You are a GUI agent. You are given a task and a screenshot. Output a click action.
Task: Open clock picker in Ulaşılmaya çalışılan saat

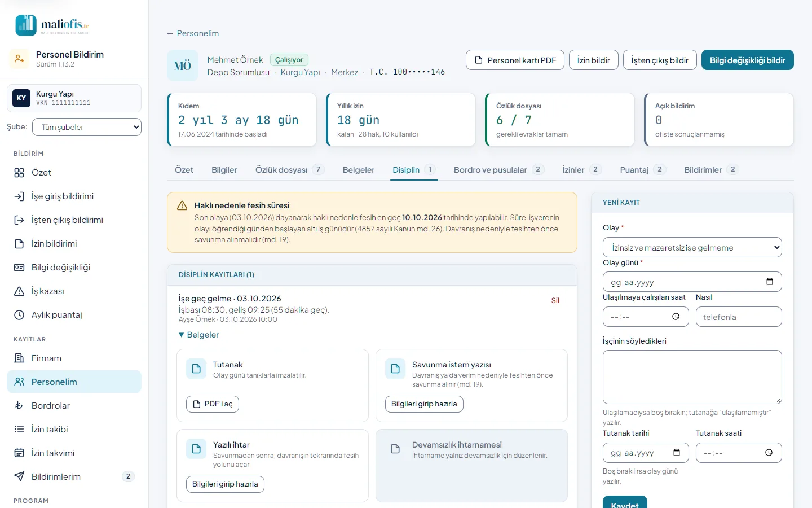click(676, 317)
